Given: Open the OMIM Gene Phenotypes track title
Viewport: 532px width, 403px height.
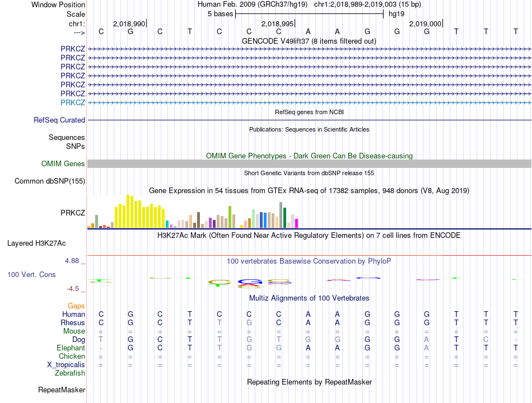Looking at the screenshot, I should [309, 156].
